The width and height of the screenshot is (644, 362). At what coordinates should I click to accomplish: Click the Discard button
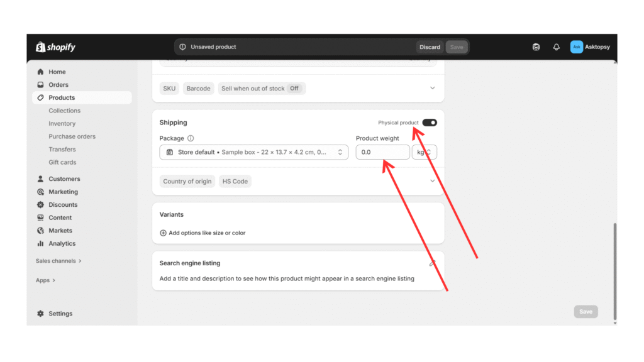[x=430, y=47]
